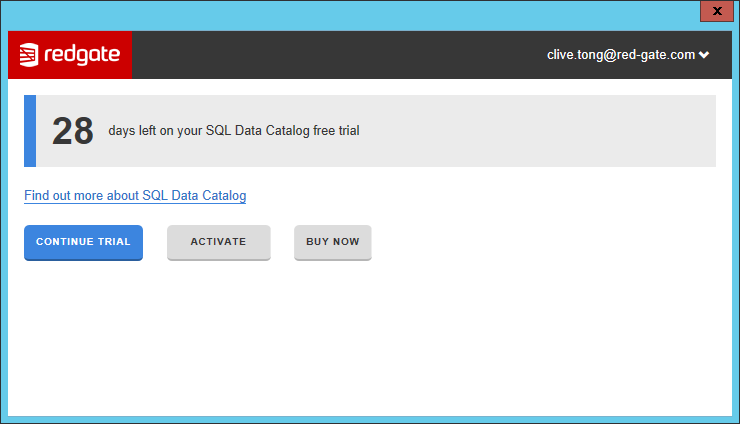This screenshot has width=740, height=424.
Task: Click the blue accent stripe on the trial banner
Action: coord(29,131)
